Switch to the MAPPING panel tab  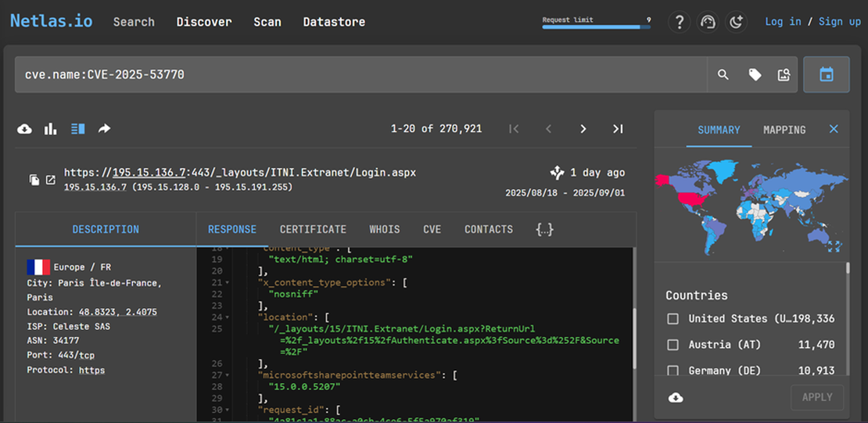click(x=784, y=130)
